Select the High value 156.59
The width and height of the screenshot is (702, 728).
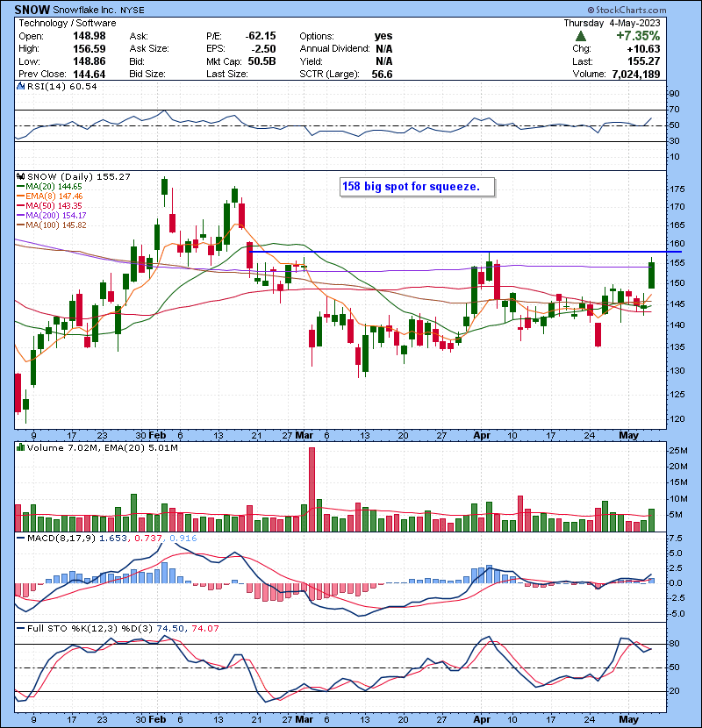click(x=90, y=49)
